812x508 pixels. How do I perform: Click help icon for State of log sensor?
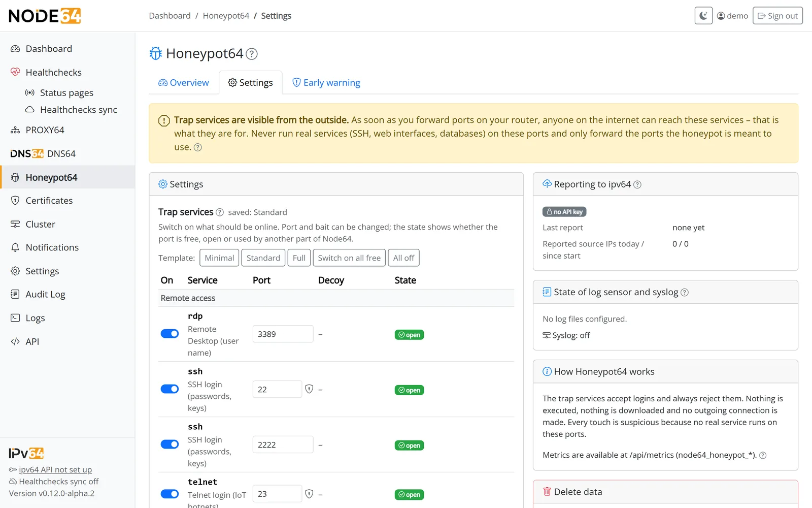[x=685, y=293]
